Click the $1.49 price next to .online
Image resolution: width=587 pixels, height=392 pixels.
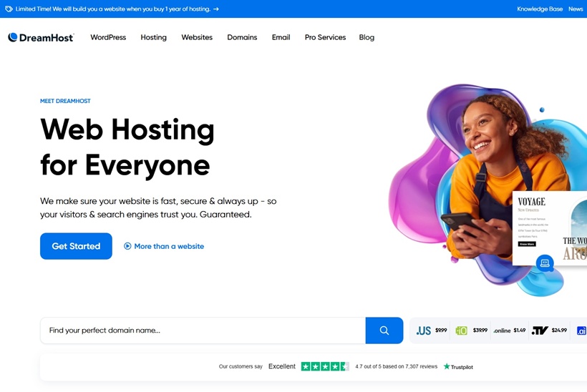point(520,330)
